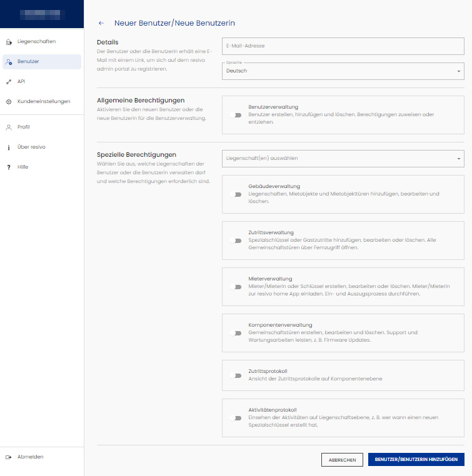Click the Zutrittsverwaltung card title
The width and height of the screenshot is (472, 476).
[271, 232]
